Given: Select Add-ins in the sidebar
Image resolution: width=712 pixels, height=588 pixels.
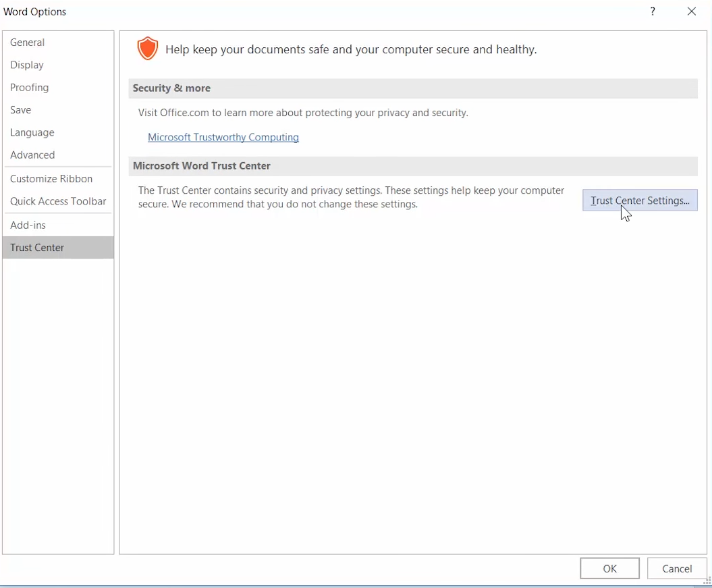Looking at the screenshot, I should tap(57, 225).
